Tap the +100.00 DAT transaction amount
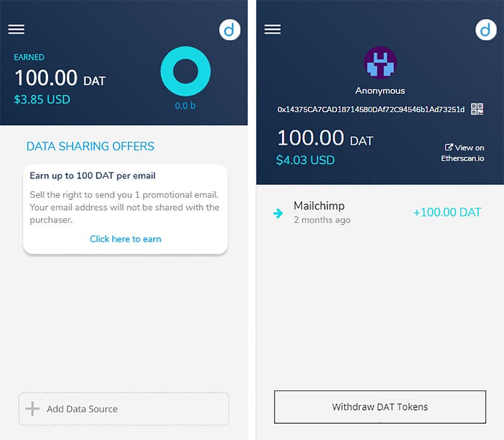This screenshot has width=504, height=440. (447, 212)
